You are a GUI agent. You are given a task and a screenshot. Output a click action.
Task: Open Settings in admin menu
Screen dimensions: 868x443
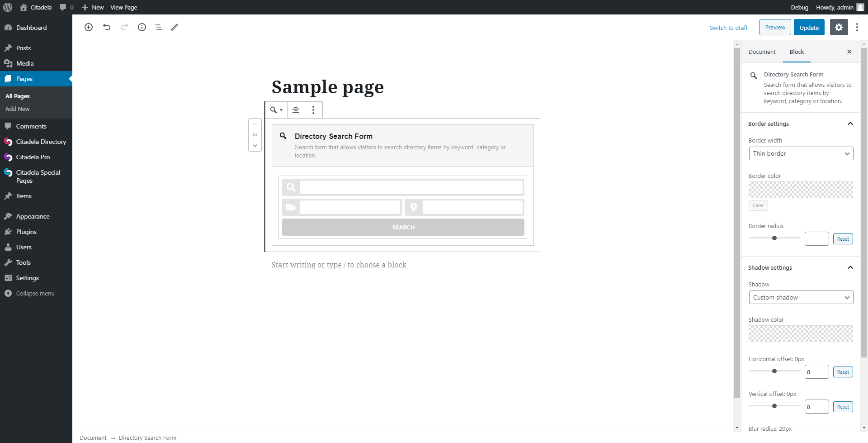point(36,278)
